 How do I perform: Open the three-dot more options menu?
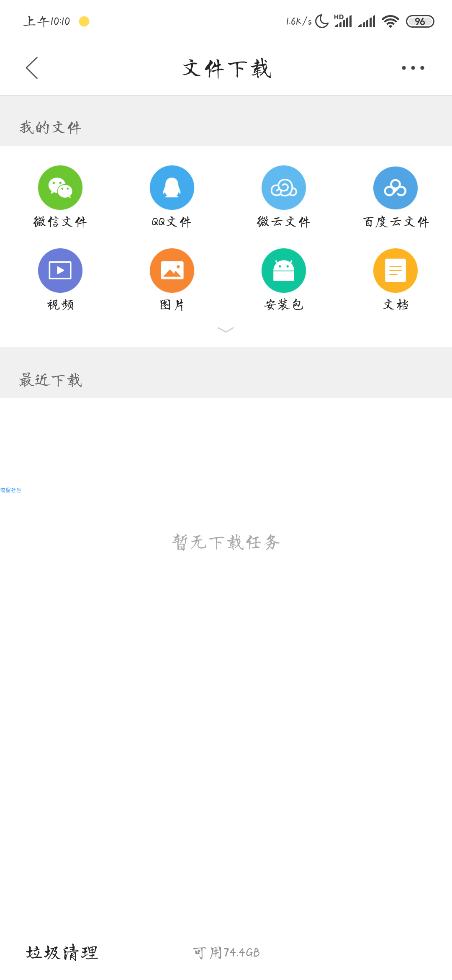(x=413, y=68)
